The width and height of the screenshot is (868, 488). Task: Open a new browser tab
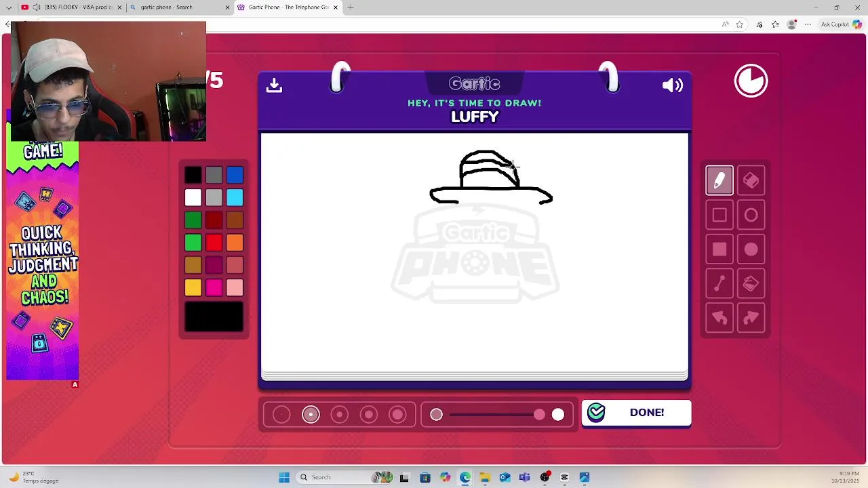pyautogui.click(x=351, y=7)
